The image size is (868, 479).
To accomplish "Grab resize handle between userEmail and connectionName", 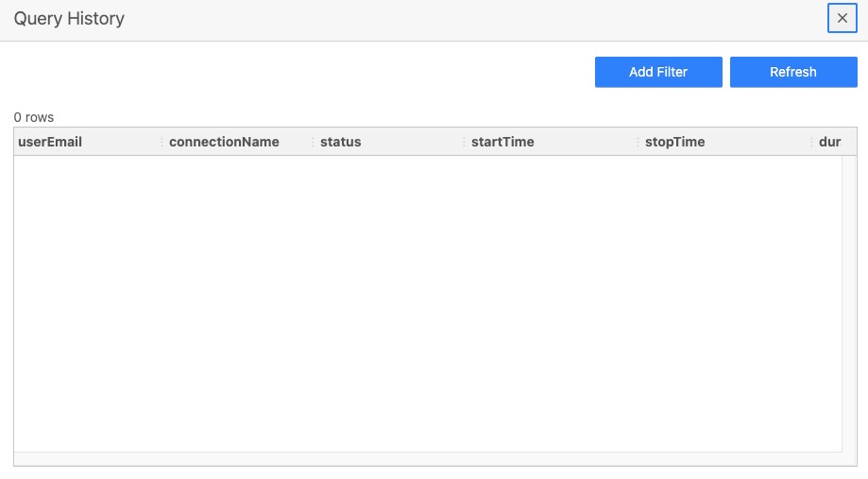I will [x=162, y=142].
